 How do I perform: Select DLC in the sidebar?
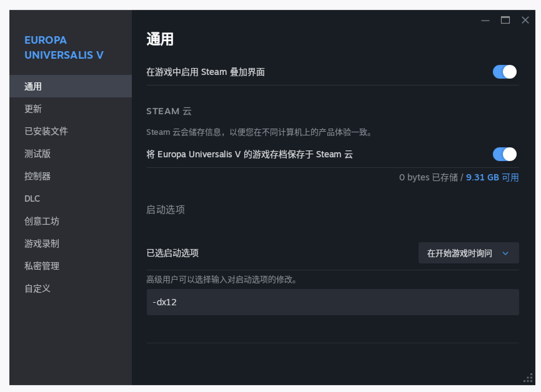point(32,199)
